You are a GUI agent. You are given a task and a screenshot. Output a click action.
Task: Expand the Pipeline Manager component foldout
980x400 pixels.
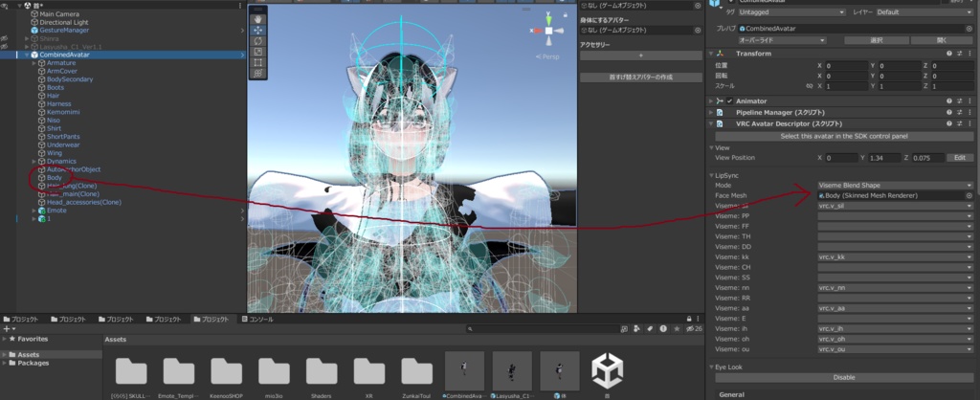pyautogui.click(x=711, y=113)
